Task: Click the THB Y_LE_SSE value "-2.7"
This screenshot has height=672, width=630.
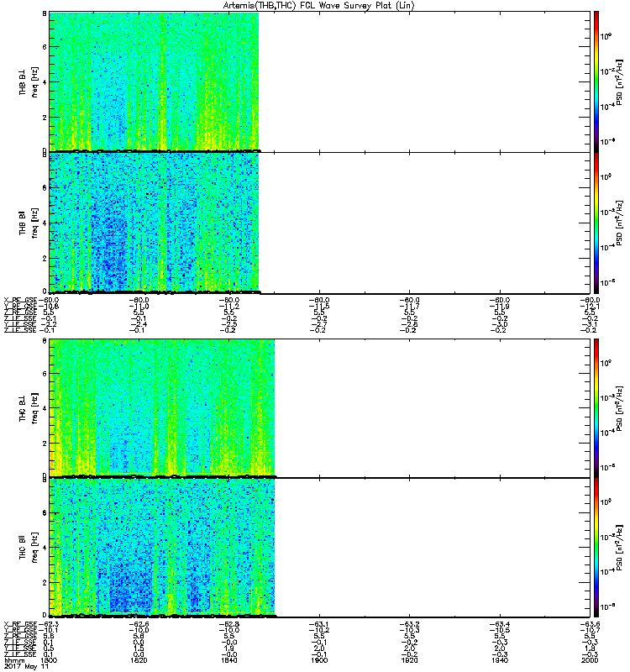Action: point(319,325)
